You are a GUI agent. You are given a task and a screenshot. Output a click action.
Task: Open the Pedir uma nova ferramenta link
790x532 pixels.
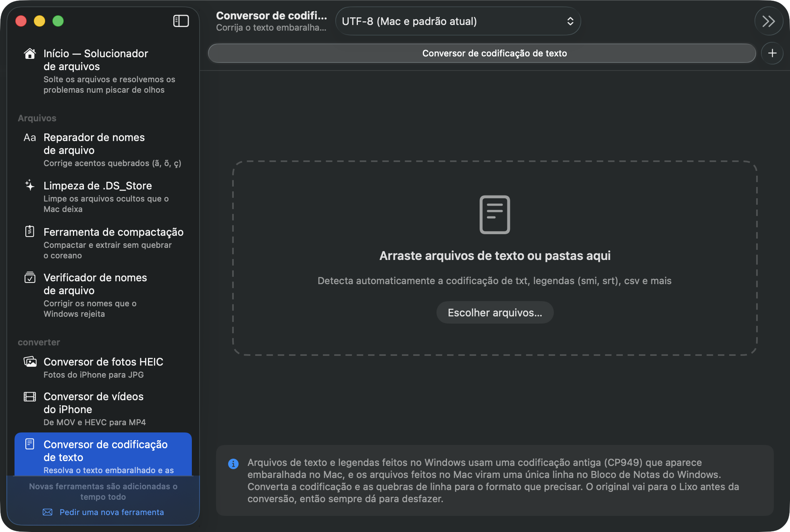point(112,512)
